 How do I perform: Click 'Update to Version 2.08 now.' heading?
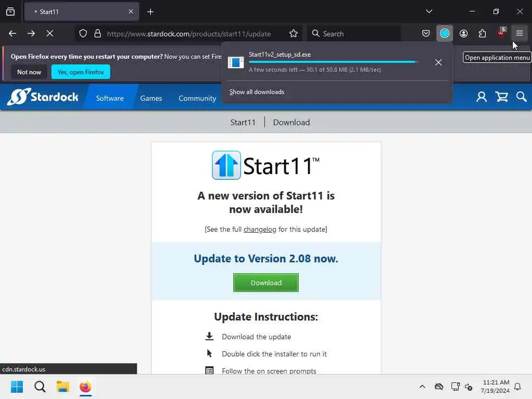[x=266, y=259]
